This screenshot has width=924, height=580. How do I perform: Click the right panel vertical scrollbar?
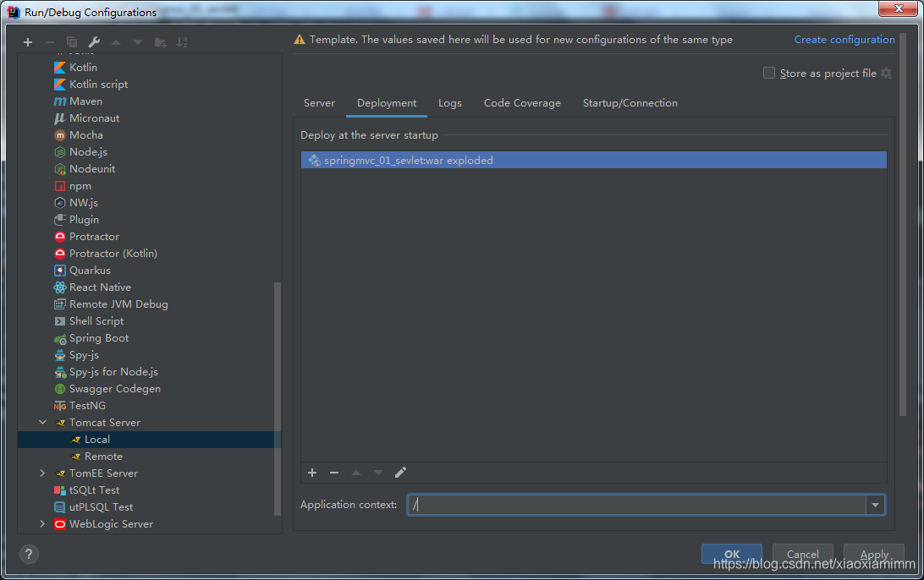[902, 224]
